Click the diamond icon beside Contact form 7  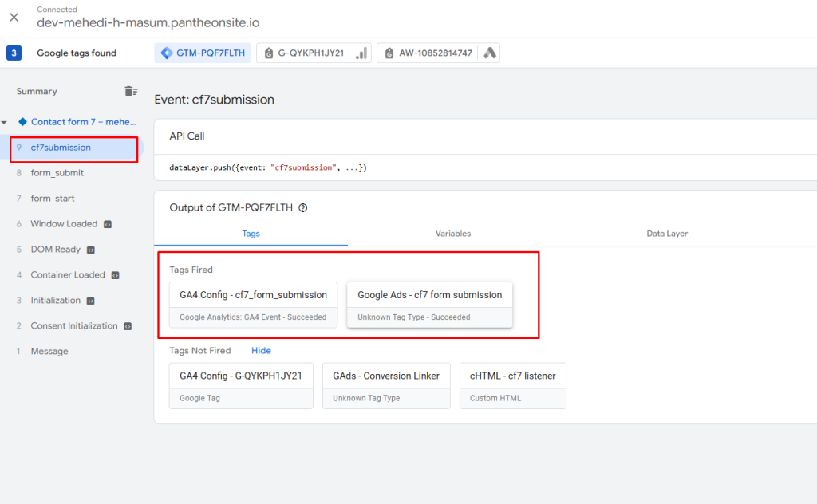click(x=22, y=122)
